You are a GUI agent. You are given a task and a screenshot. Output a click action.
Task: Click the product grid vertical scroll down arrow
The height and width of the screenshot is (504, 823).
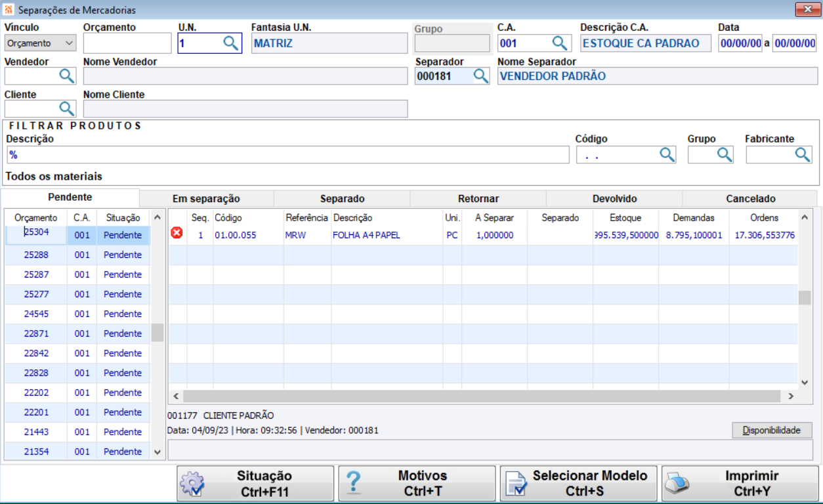(805, 382)
